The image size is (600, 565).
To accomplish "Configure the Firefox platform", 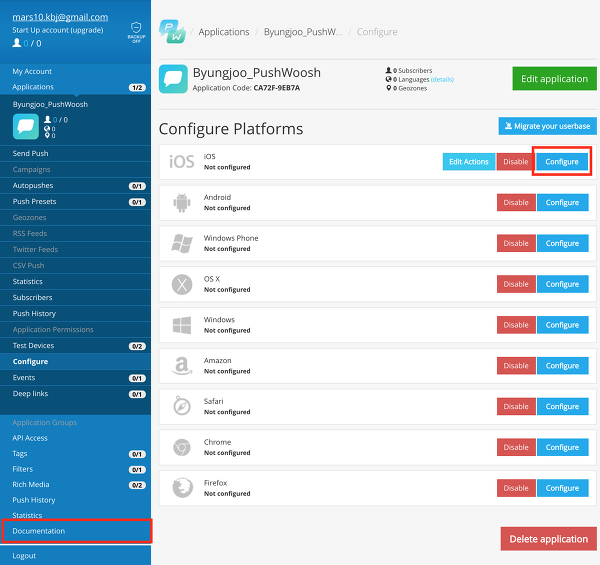I will click(562, 488).
